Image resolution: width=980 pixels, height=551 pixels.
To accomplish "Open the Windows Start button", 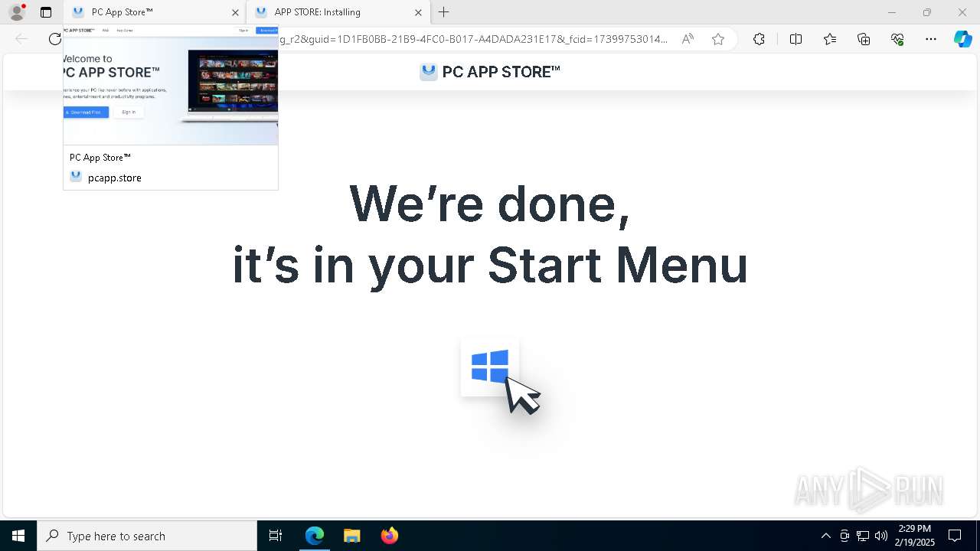I will tap(18, 536).
